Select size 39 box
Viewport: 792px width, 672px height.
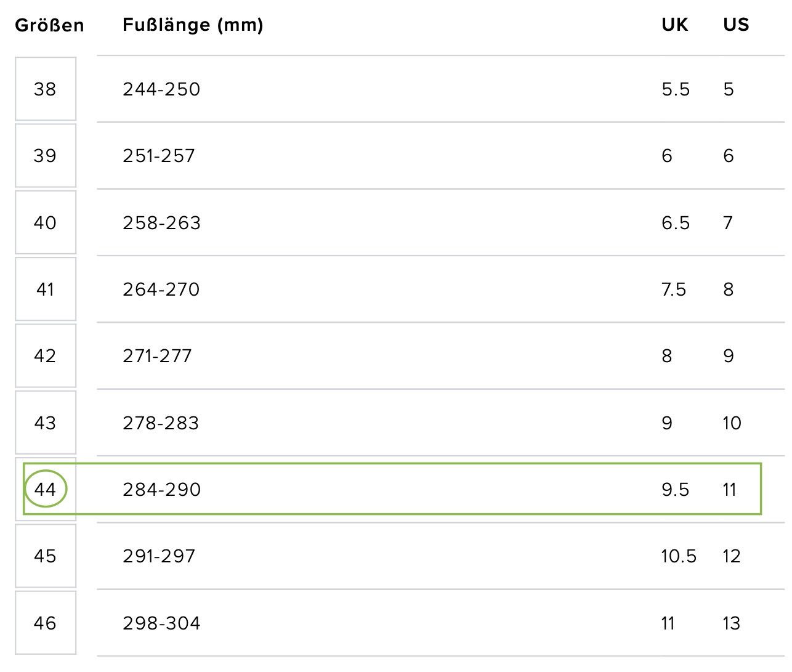pos(46,155)
